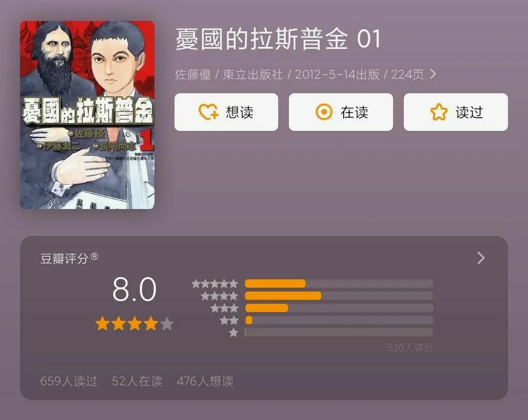528x420 pixels.
Task: Select the four-star rating bar
Action: pos(339,296)
